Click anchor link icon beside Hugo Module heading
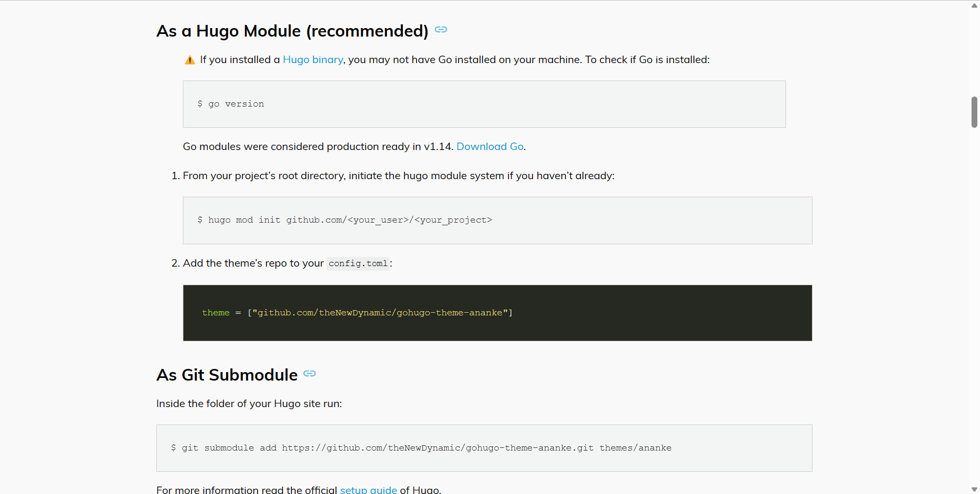 coord(441,30)
